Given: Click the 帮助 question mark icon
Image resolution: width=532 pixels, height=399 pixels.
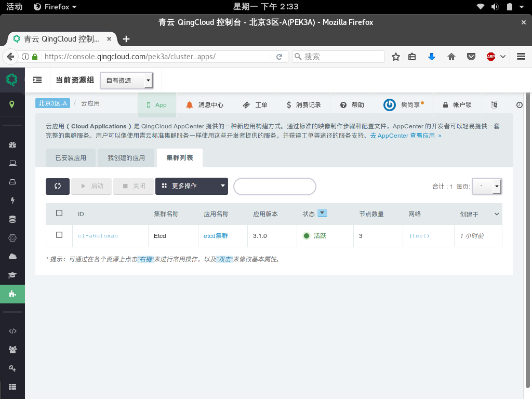Looking at the screenshot, I should (x=342, y=104).
